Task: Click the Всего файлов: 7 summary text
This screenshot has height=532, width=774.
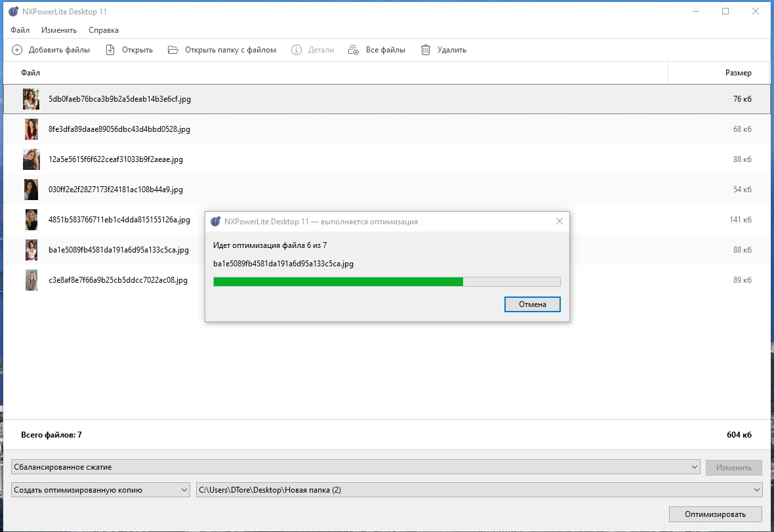Action: click(51, 435)
